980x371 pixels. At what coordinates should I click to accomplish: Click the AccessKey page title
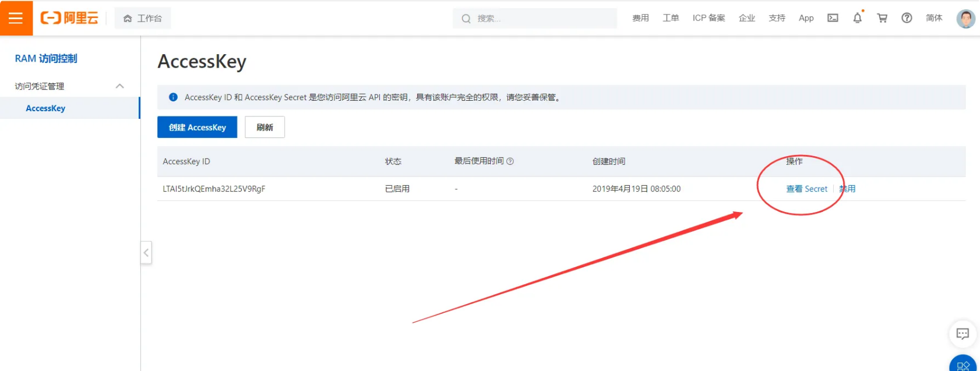(x=202, y=62)
